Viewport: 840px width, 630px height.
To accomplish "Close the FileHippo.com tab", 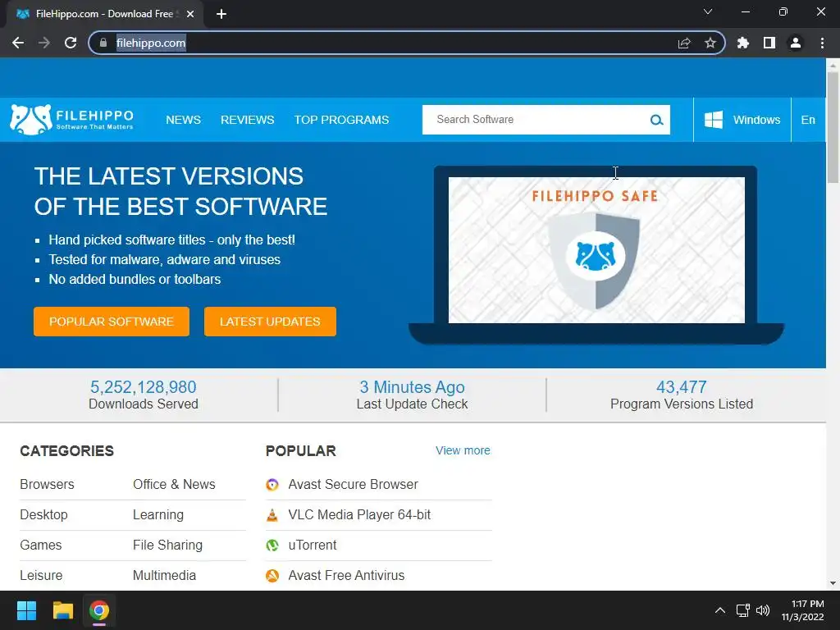I will click(x=190, y=14).
